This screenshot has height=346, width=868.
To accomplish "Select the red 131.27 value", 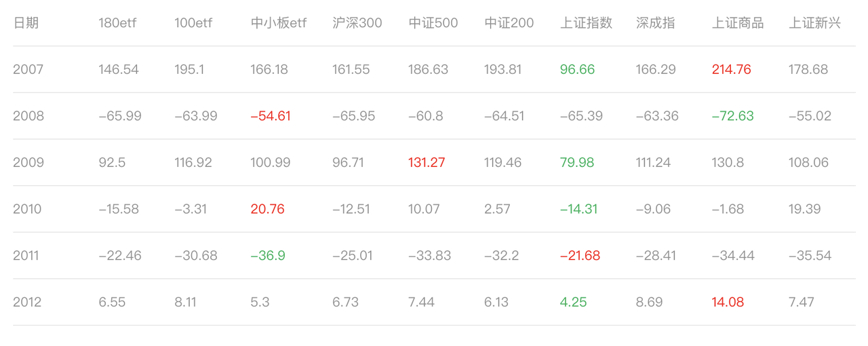I will tap(427, 163).
